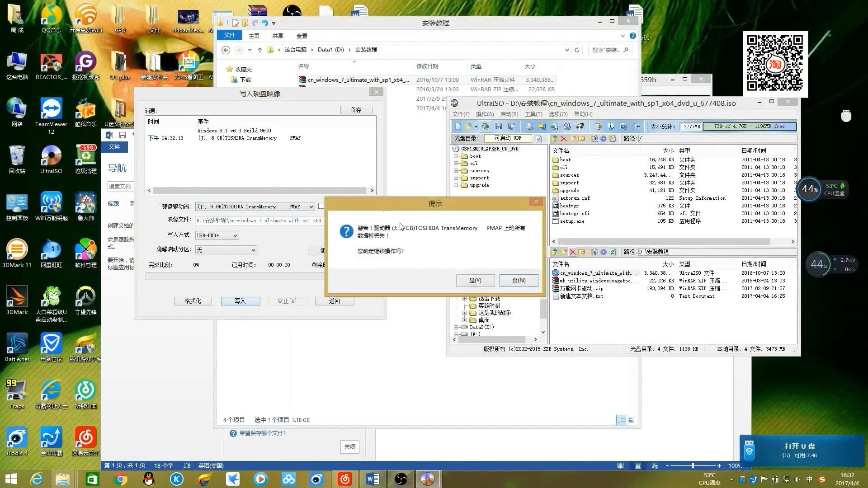Image resolution: width=868 pixels, height=488 pixels.
Task: Click the Exit door icon in UltraISO toolbar
Action: click(x=637, y=127)
